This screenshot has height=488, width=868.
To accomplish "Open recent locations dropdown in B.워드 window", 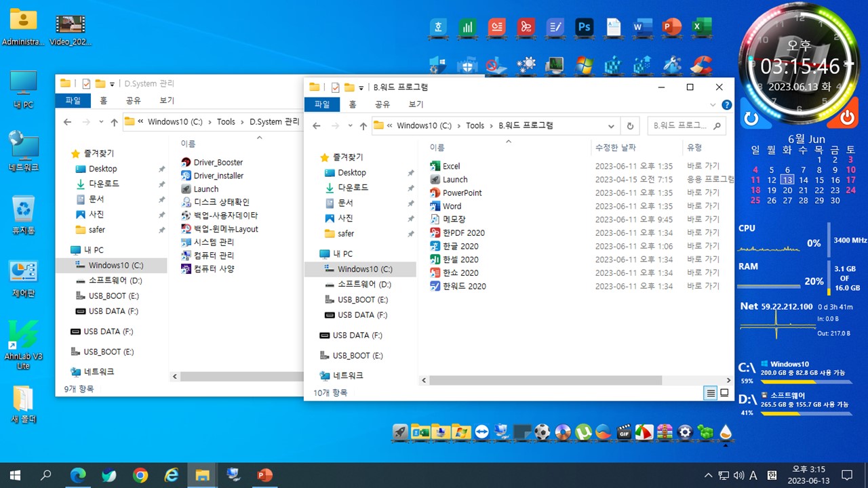I will [350, 126].
